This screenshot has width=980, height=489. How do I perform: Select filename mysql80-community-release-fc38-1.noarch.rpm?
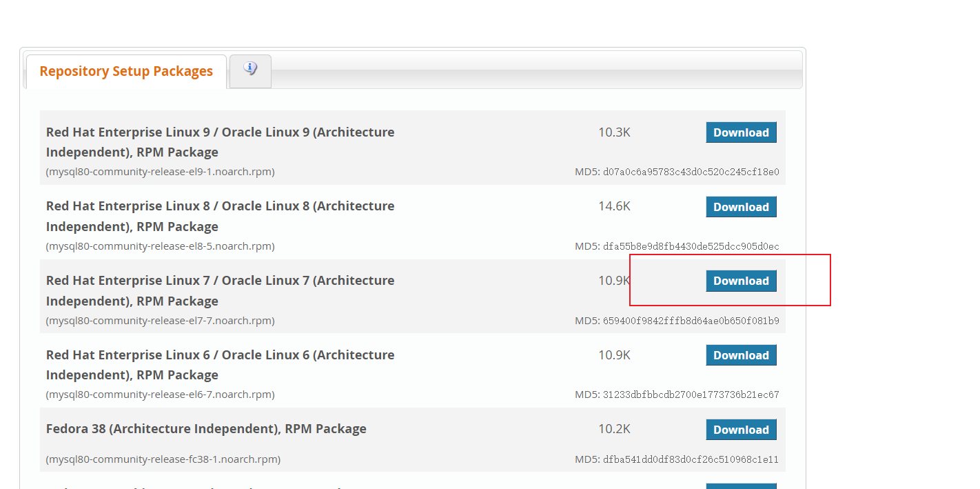163,459
